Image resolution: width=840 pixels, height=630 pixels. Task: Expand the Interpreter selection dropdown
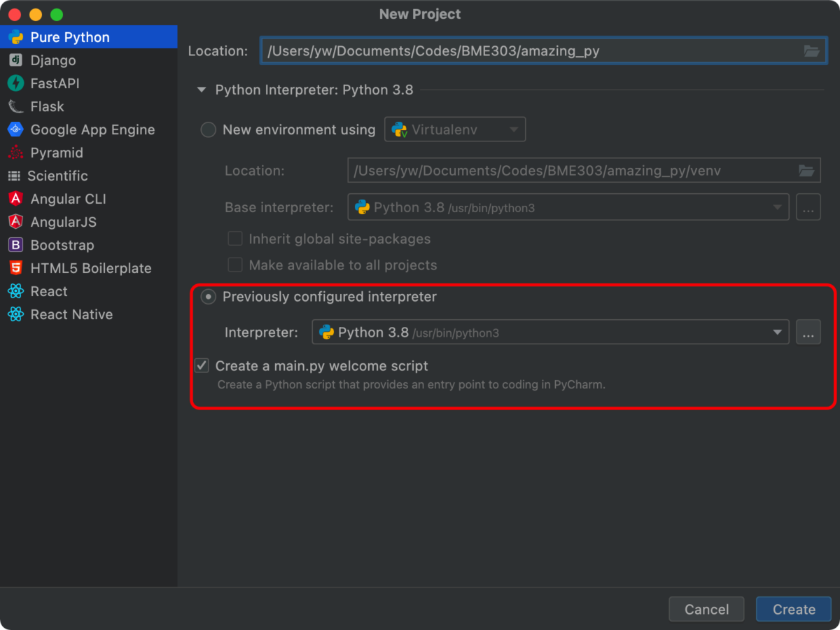click(776, 332)
